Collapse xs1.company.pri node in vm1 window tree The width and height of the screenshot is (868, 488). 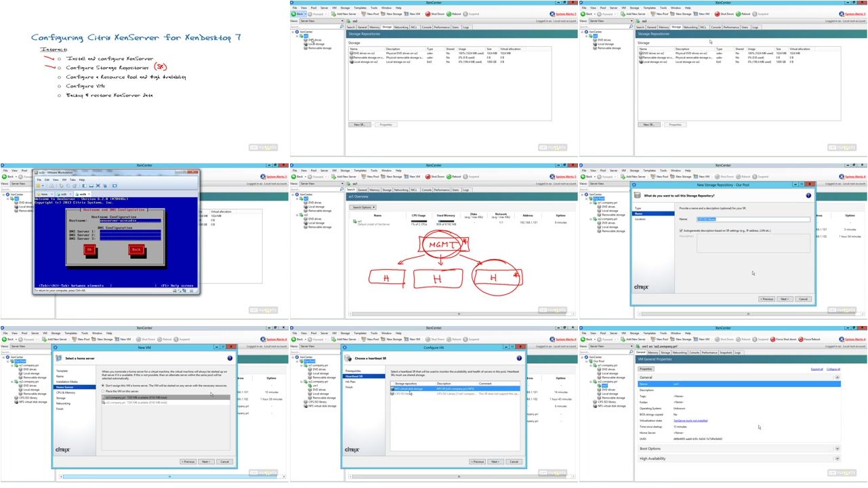pyautogui.click(x=591, y=365)
